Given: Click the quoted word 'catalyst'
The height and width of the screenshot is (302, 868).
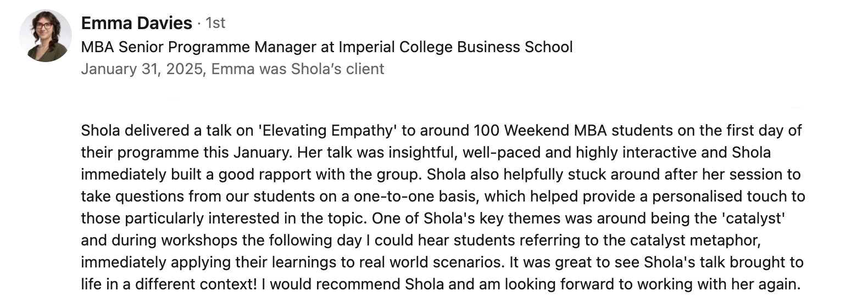Looking at the screenshot, I should click(x=753, y=219).
